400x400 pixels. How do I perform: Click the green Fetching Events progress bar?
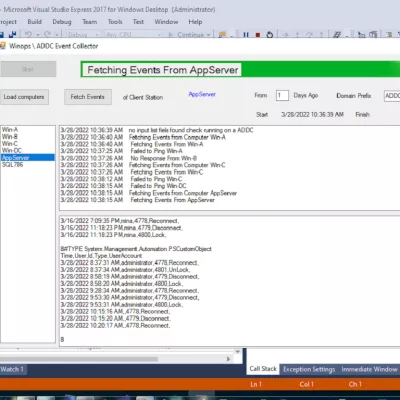point(240,69)
